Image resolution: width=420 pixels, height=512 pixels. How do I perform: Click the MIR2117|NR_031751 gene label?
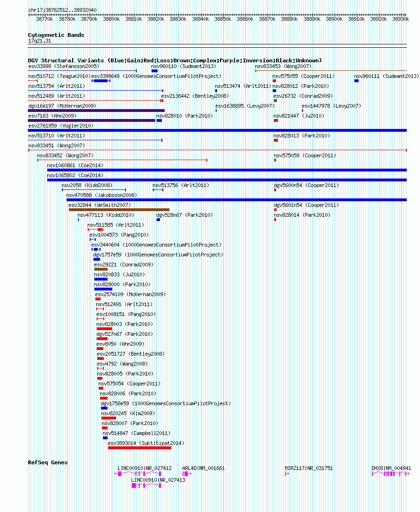click(x=309, y=468)
